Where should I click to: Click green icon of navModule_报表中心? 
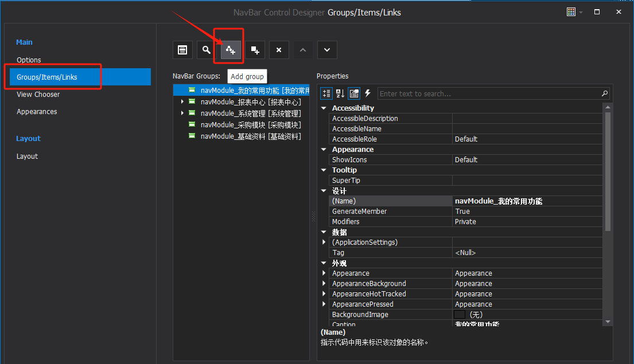click(192, 101)
